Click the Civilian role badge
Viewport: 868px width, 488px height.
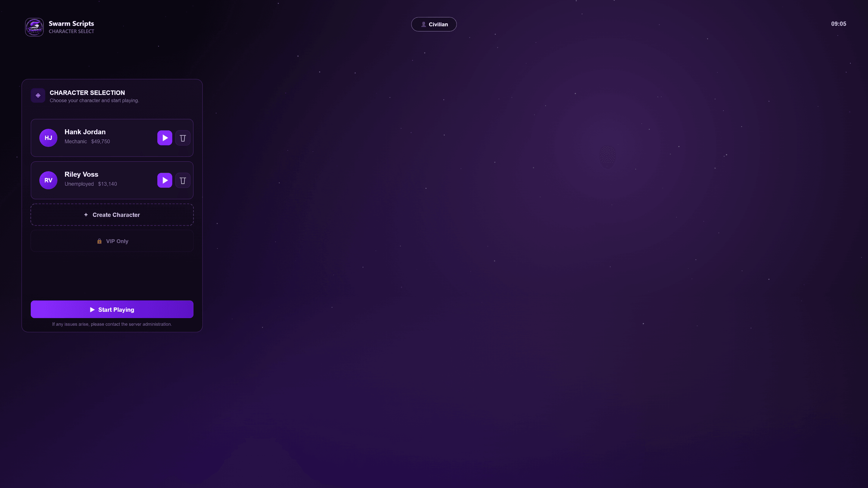click(434, 24)
